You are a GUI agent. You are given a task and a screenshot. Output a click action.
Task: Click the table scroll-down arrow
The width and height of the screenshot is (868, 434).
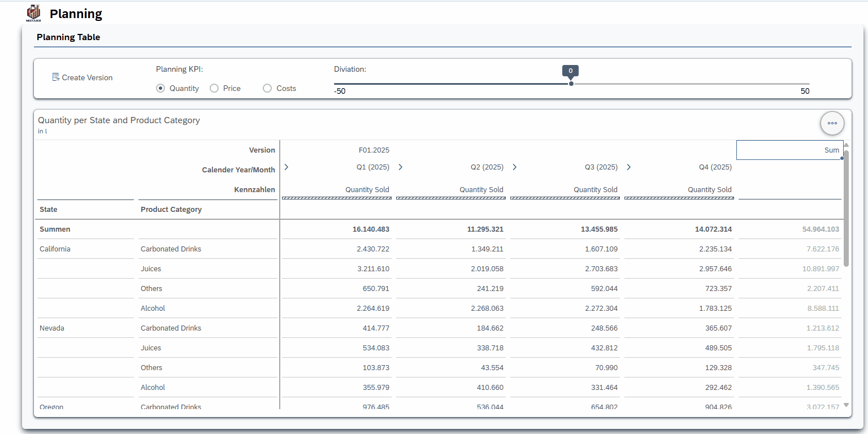tap(846, 405)
